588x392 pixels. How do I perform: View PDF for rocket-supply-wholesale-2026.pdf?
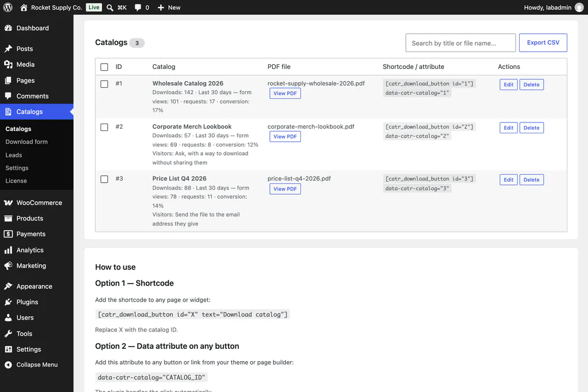point(285,94)
